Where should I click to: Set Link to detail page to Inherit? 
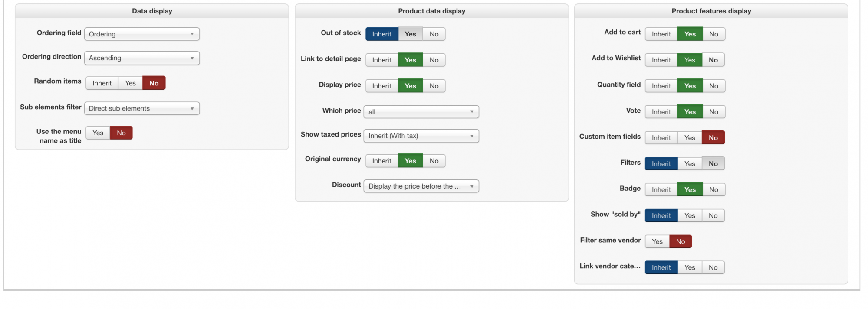[381, 60]
